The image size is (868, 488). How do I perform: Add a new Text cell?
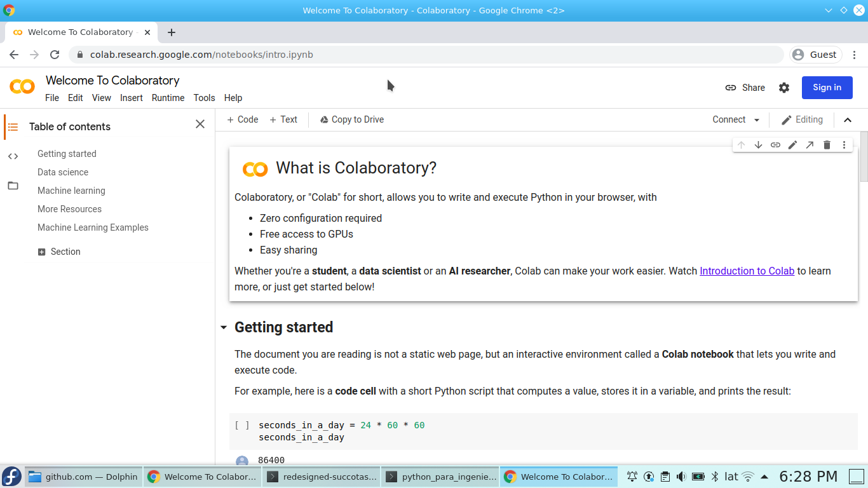tap(283, 119)
